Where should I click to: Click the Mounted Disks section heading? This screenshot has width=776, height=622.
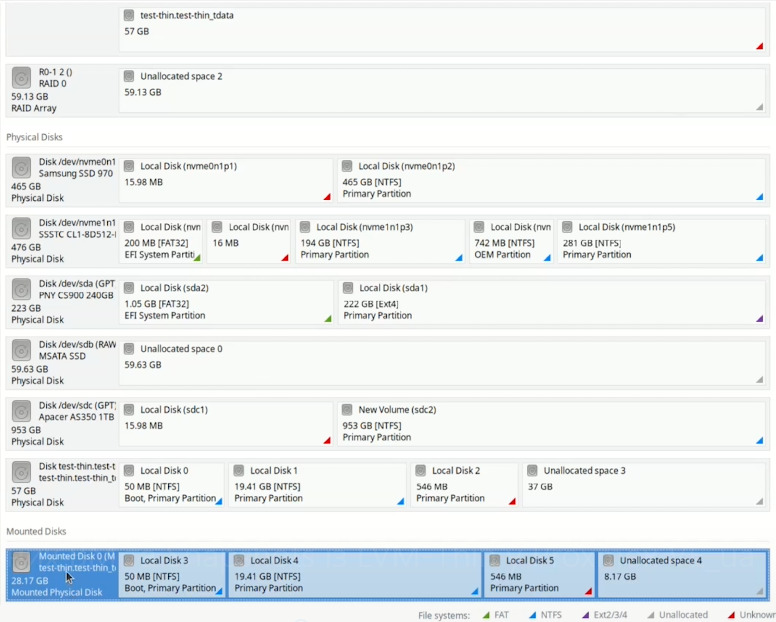[x=36, y=531]
